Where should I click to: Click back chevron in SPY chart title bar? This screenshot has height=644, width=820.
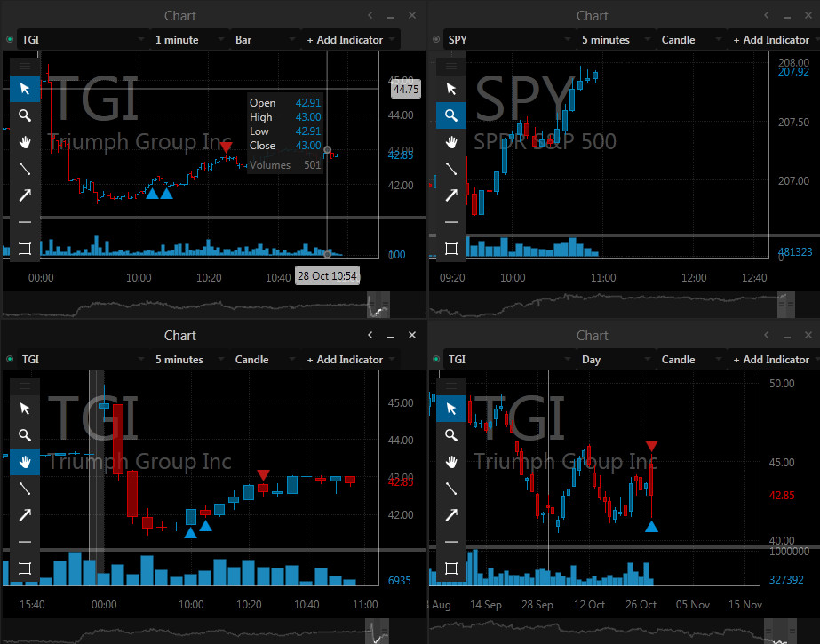pos(767,15)
